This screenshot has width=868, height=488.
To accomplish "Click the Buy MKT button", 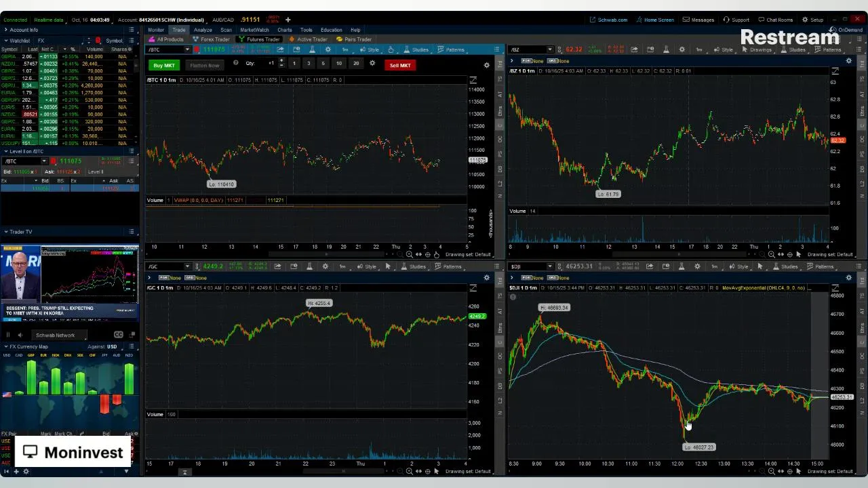I will pyautogui.click(x=163, y=65).
